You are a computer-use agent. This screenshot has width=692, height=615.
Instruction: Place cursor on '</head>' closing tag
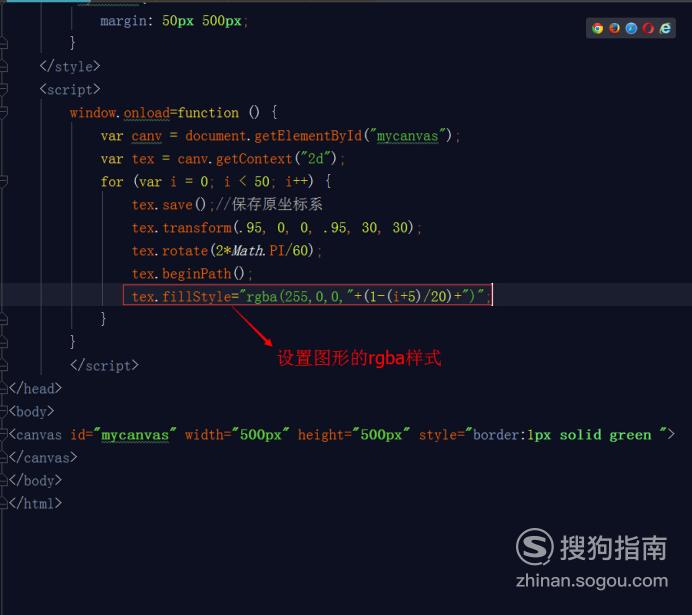(x=35, y=389)
